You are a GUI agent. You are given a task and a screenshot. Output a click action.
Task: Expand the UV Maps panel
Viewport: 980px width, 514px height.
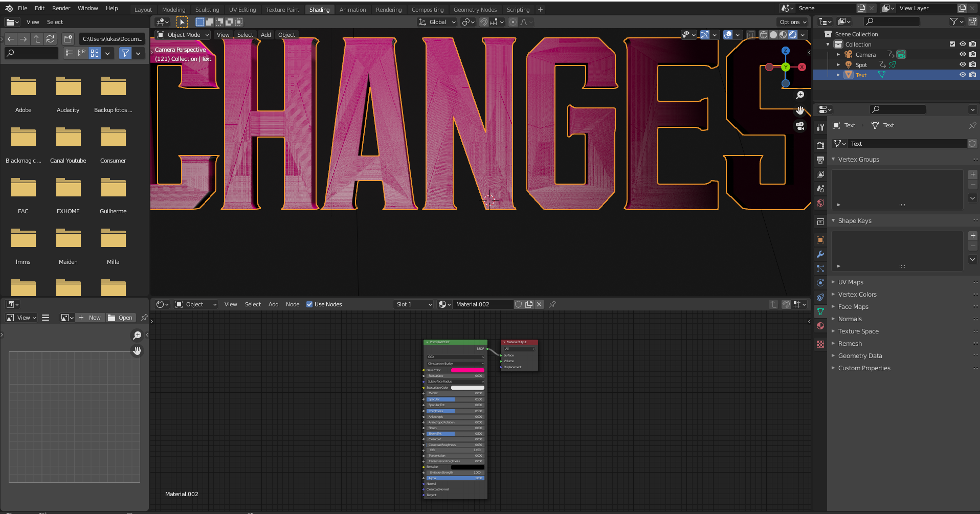pyautogui.click(x=850, y=282)
